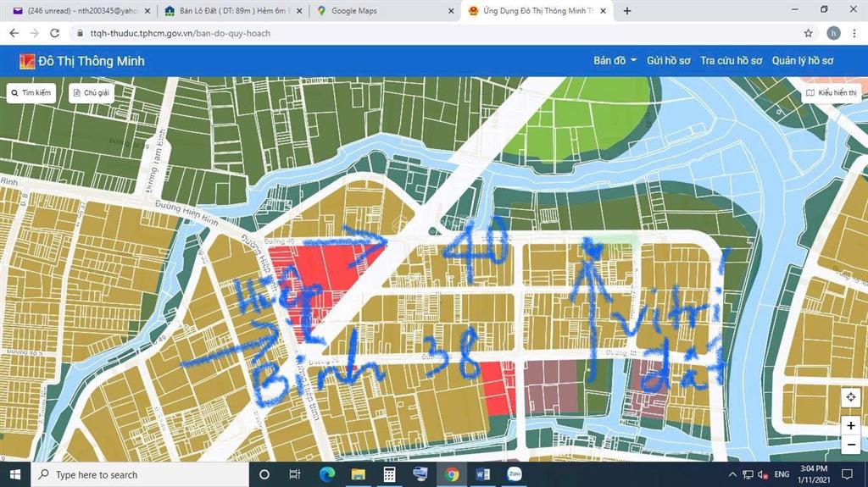Screen dimensions: 868x487
Task: Open Zalo from the taskbar
Action: [514, 474]
